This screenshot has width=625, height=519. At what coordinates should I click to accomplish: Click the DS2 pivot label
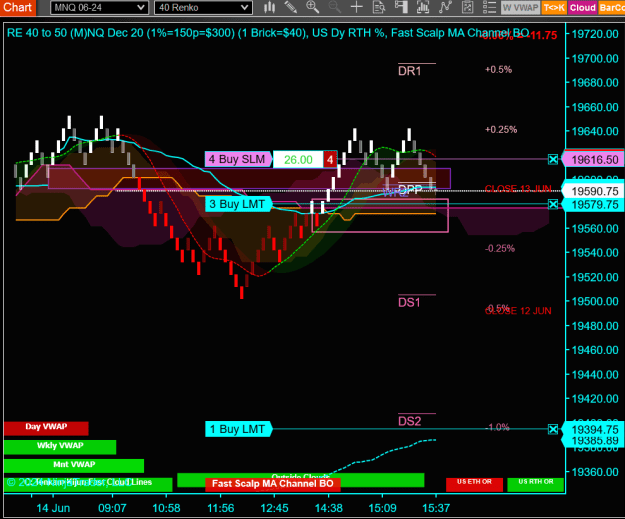(x=409, y=422)
